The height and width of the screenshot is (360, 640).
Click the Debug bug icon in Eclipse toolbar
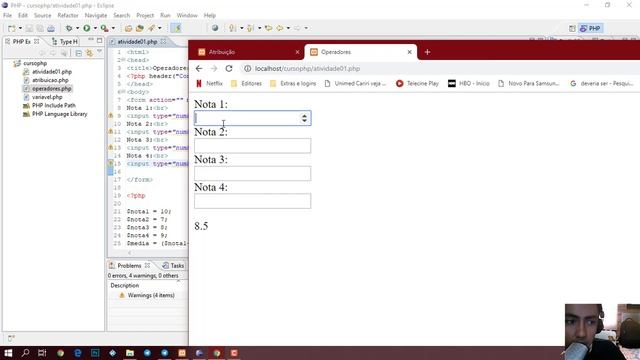[69, 28]
